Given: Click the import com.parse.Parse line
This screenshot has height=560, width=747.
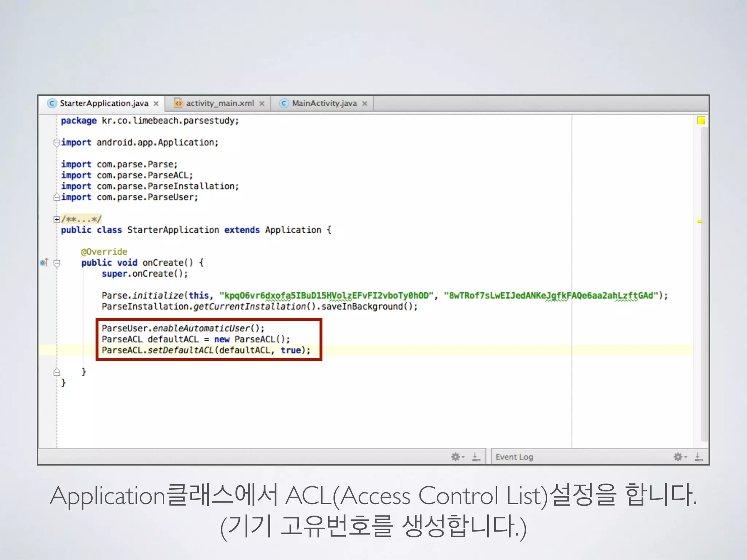Looking at the screenshot, I should click(119, 164).
